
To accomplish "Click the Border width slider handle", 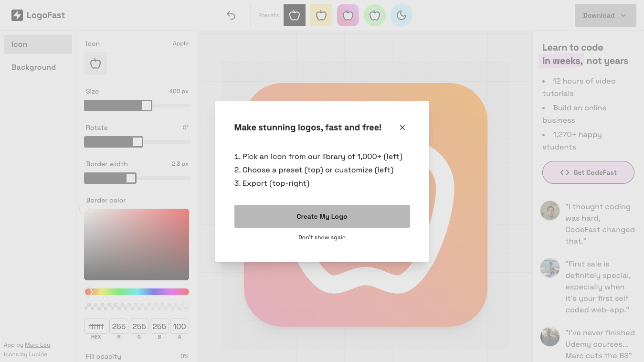I will pyautogui.click(x=131, y=178).
